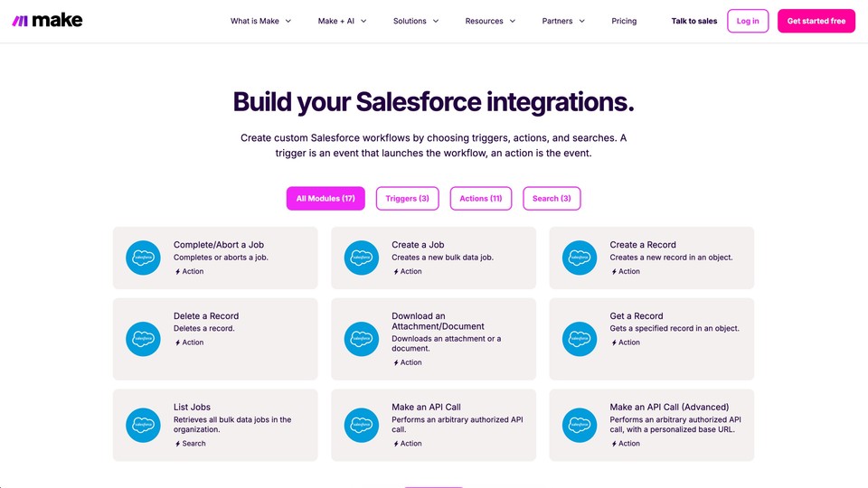Click Salesforce icon on Make an API Call (Advanced) card
Image resolution: width=868 pixels, height=488 pixels.
[580, 425]
